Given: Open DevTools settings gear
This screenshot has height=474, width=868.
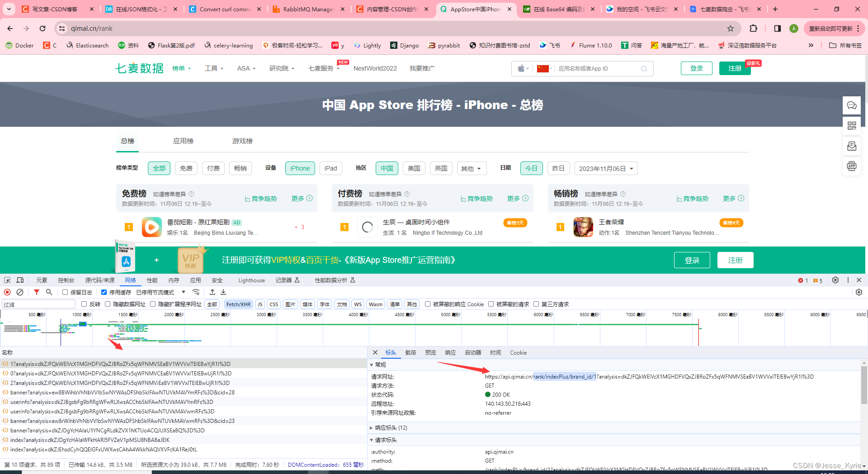Looking at the screenshot, I should (x=835, y=280).
